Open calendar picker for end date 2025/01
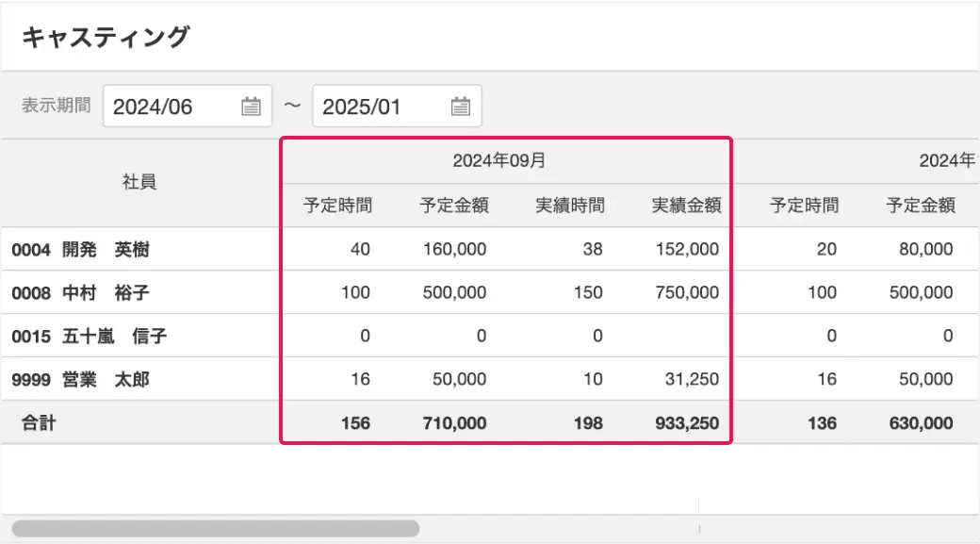980x544 pixels. (461, 107)
